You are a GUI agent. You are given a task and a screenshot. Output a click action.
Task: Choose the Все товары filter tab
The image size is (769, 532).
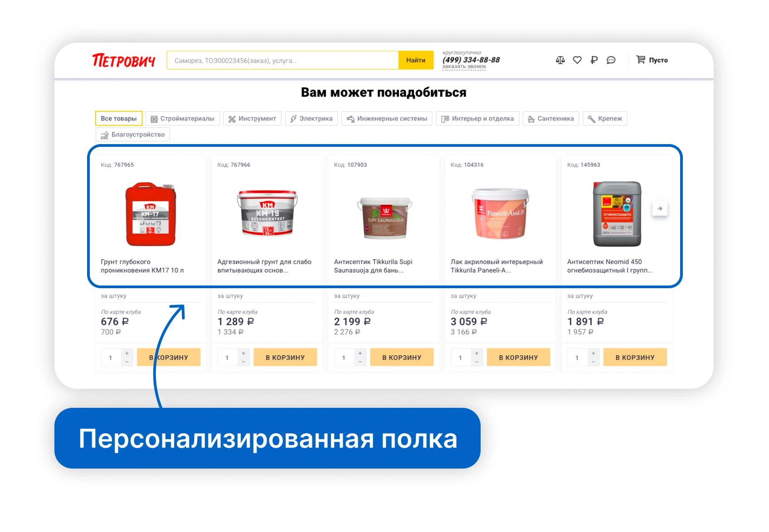[119, 119]
